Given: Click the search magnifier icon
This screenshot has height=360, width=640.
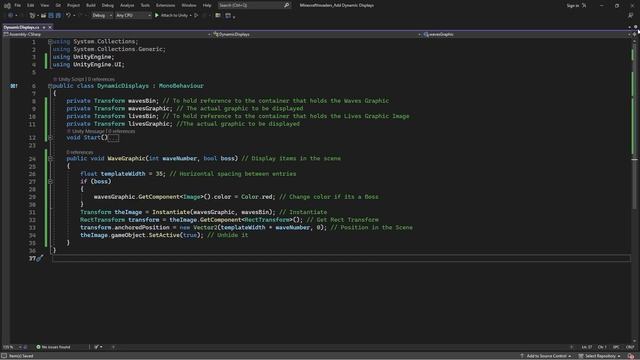Looking at the screenshot, I should [287, 5].
